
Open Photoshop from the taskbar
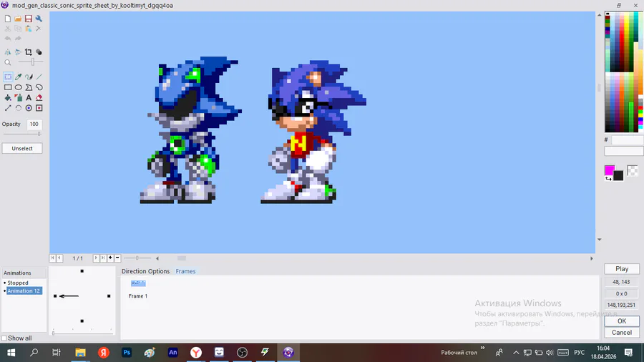click(x=127, y=352)
